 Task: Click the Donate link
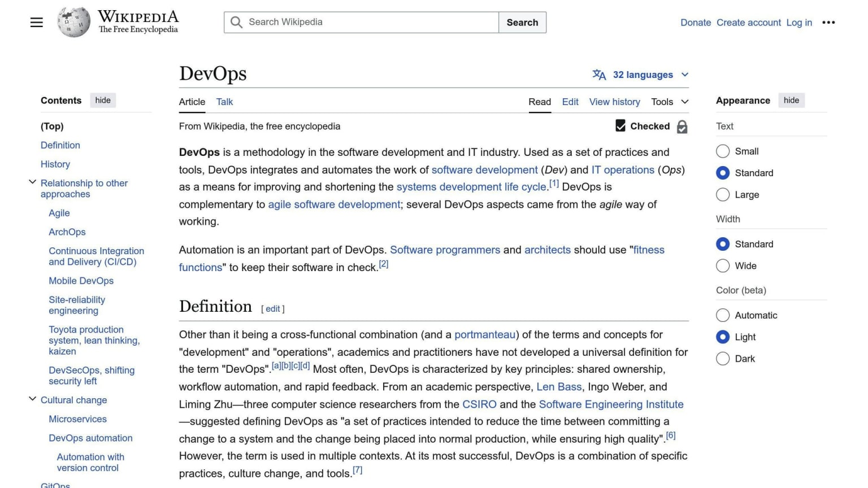click(696, 23)
